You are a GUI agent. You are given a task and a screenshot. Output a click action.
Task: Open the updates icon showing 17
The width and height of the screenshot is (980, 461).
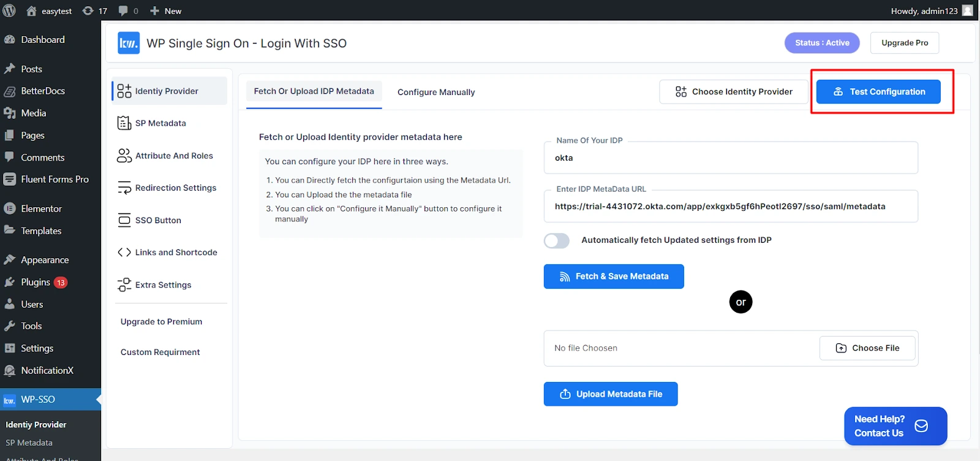coord(88,10)
